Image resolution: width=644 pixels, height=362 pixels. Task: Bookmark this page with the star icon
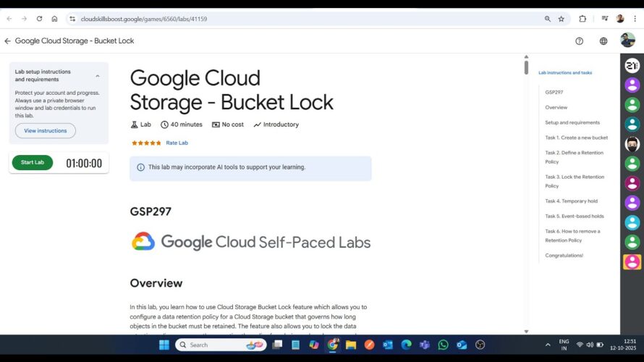click(561, 19)
